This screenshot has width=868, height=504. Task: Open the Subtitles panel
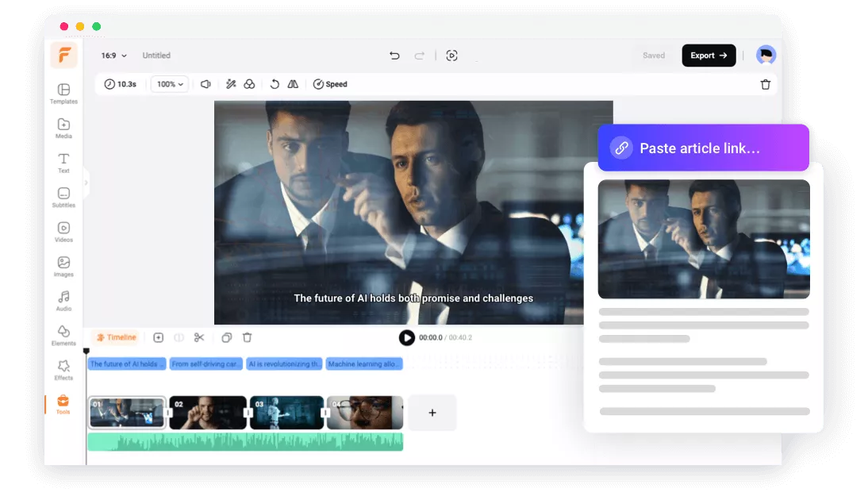point(63,197)
